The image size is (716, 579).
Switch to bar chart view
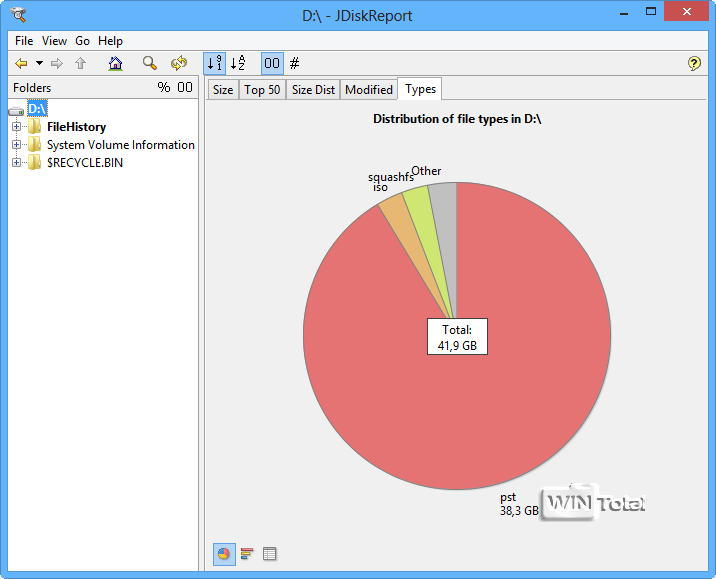pos(247,554)
